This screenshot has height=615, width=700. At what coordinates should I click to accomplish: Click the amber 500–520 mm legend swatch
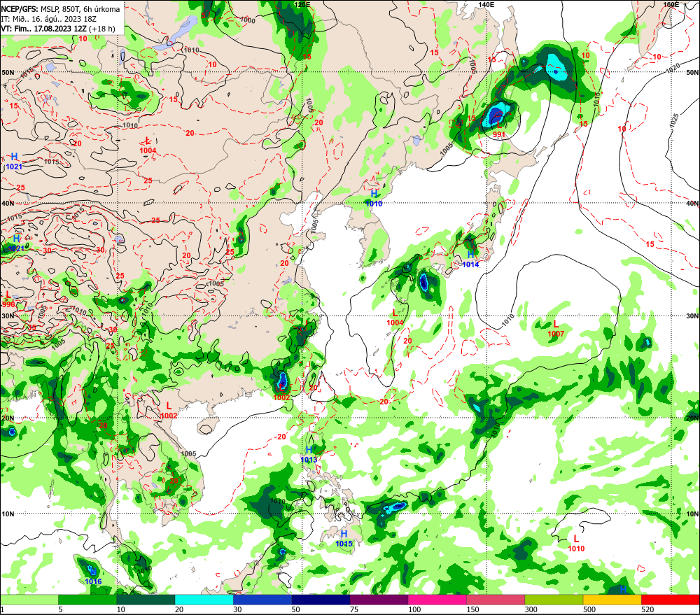[612, 600]
